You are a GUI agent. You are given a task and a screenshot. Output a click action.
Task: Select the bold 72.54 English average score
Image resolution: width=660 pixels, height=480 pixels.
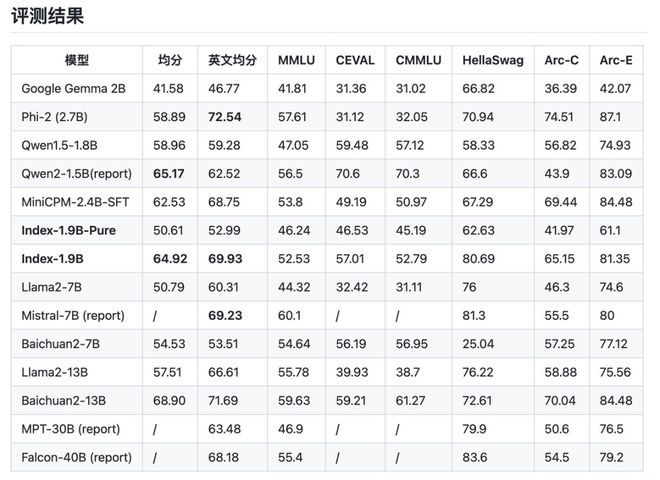tap(225, 117)
